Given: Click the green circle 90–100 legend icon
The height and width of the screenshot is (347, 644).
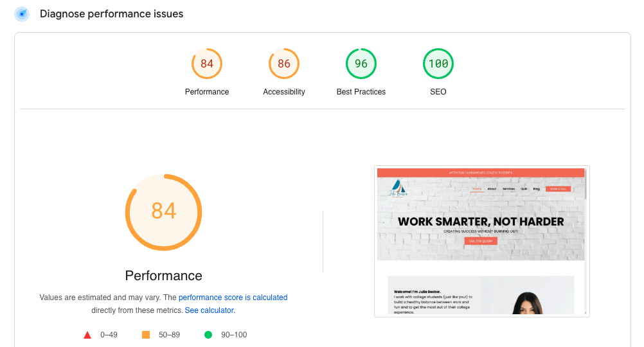Looking at the screenshot, I should click(x=208, y=335).
